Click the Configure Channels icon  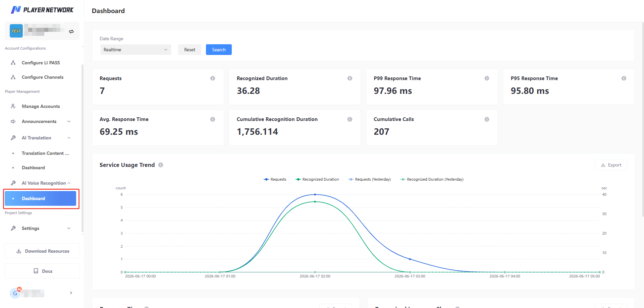point(13,77)
